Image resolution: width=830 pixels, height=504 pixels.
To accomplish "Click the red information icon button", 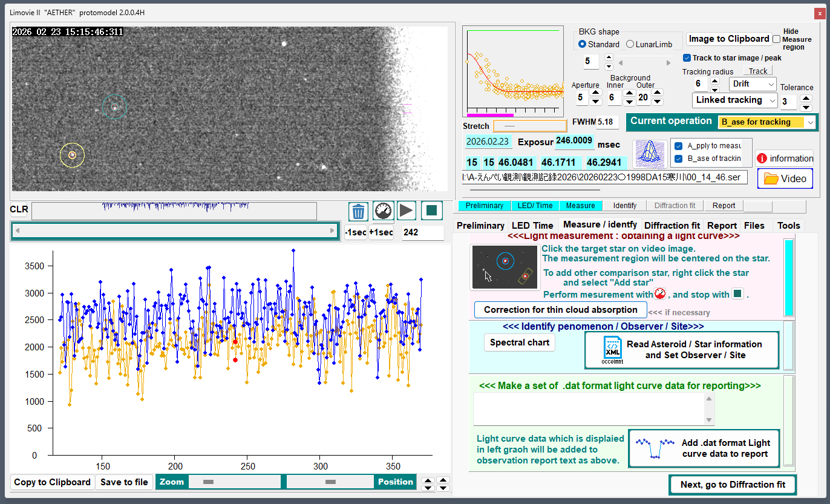I will [784, 159].
